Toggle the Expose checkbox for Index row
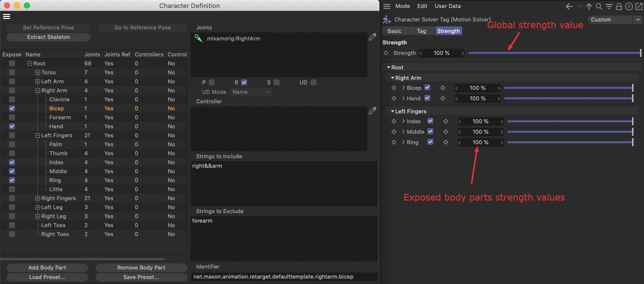This screenshot has height=284, width=644. coord(12,162)
